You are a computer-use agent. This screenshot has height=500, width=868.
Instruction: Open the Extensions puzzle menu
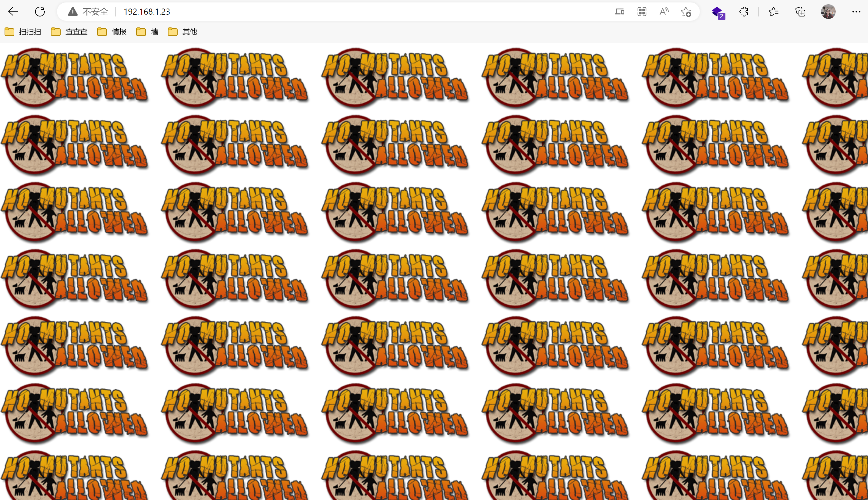pos(743,12)
